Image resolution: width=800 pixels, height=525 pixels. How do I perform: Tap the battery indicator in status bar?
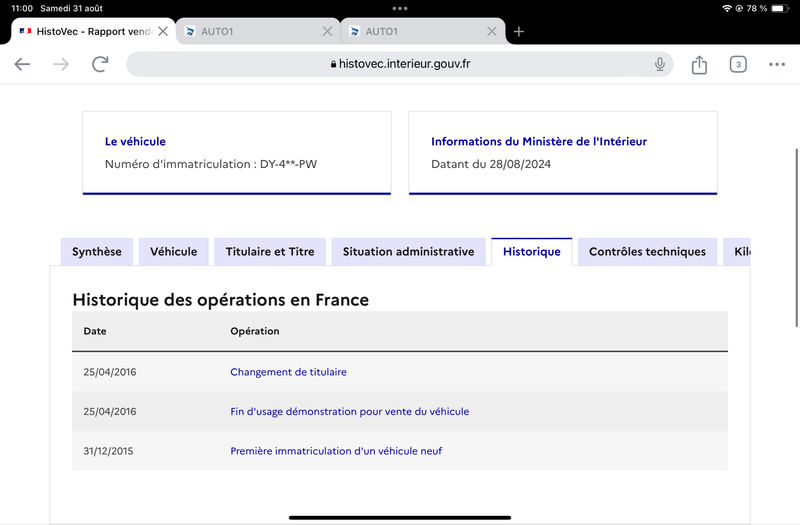click(x=780, y=8)
